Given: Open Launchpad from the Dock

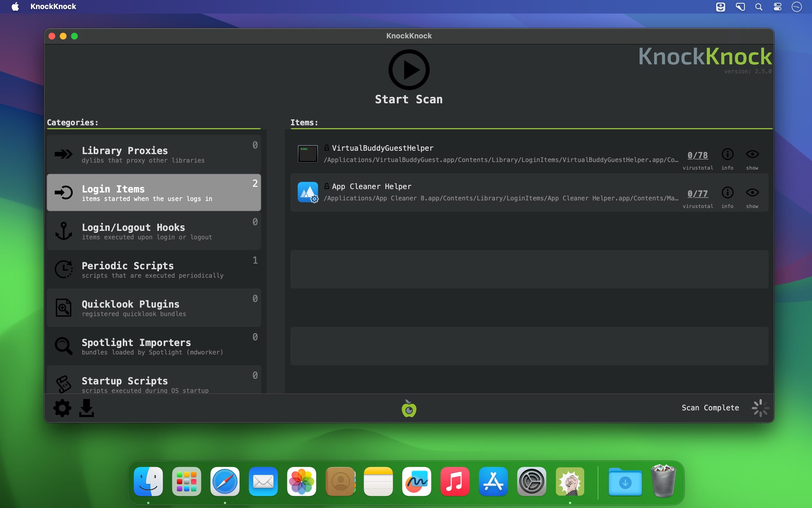Looking at the screenshot, I should [x=187, y=481].
